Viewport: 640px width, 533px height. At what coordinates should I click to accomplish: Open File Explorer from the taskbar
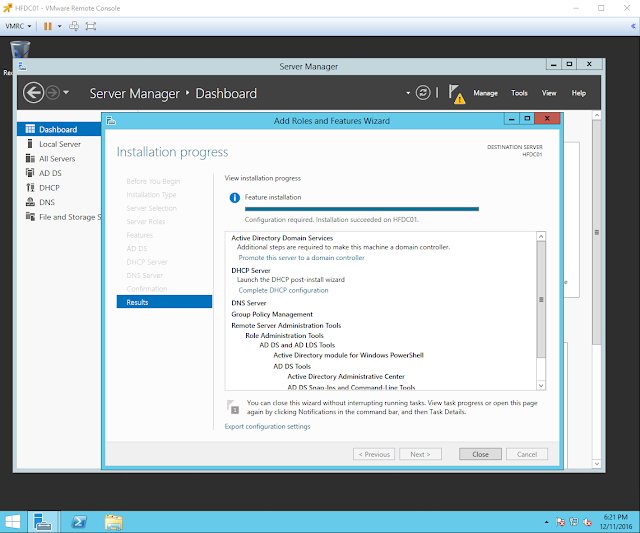pos(113,522)
